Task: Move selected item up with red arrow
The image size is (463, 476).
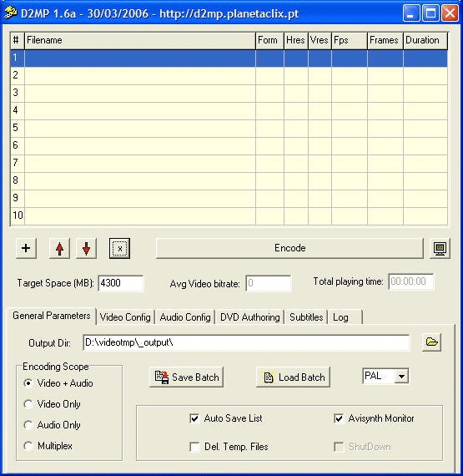Action: [x=59, y=248]
